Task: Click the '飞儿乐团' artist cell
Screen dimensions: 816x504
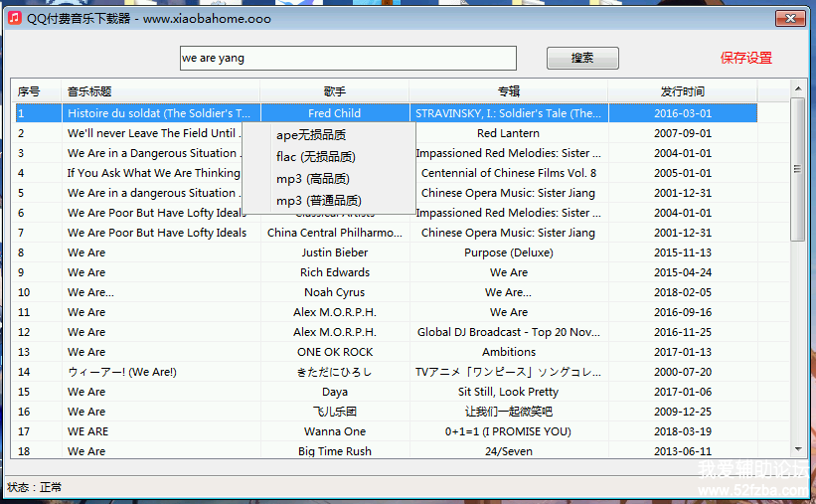Action: [335, 412]
